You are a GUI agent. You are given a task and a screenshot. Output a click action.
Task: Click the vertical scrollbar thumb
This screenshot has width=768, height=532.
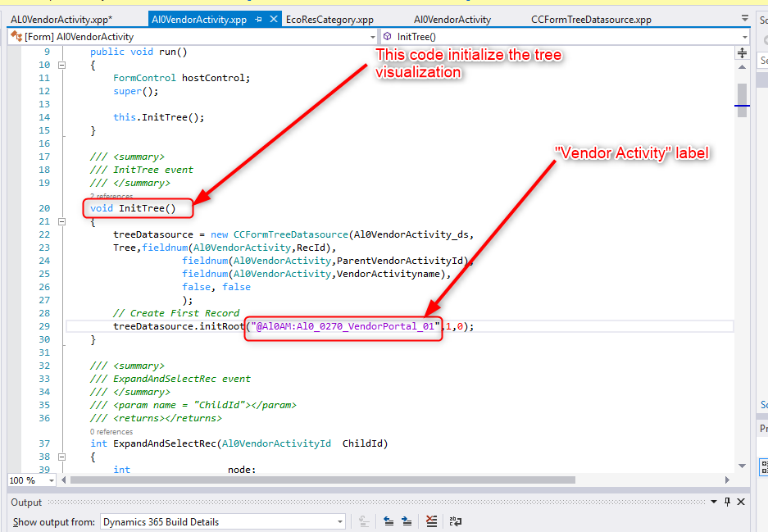click(742, 100)
